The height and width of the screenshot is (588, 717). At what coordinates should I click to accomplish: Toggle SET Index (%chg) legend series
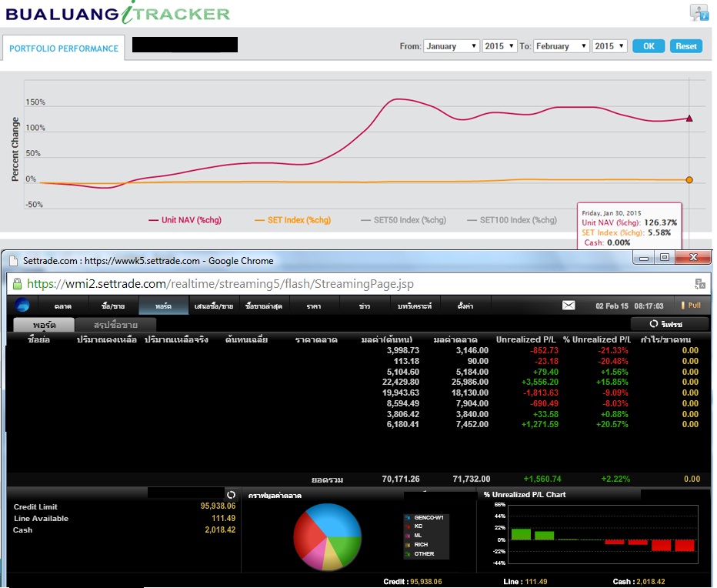click(x=292, y=220)
